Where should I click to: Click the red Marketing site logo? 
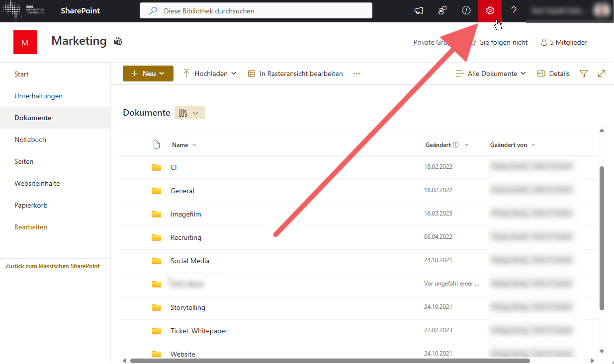pyautogui.click(x=25, y=43)
